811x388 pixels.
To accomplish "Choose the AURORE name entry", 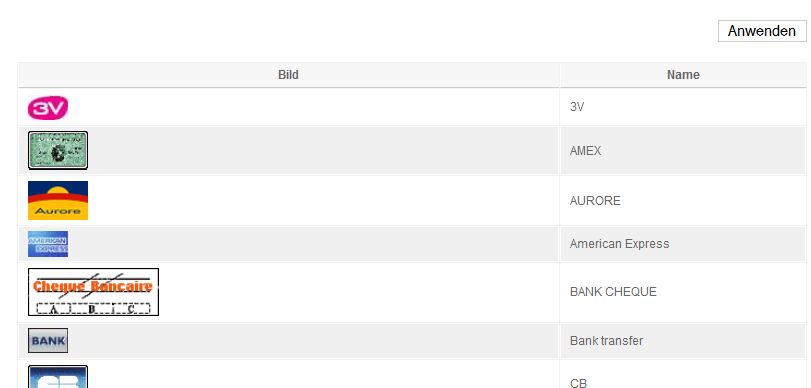I will pos(595,201).
